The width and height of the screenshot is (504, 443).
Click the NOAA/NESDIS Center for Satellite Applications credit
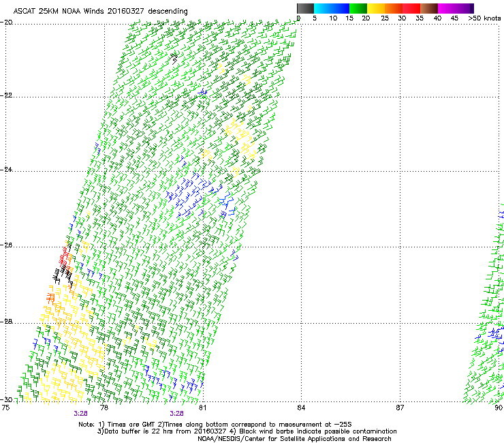click(294, 439)
